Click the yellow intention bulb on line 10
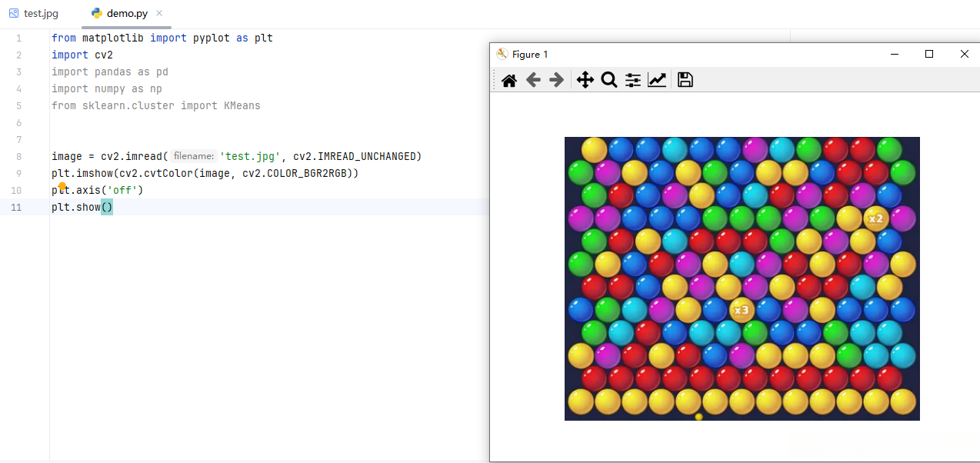Viewport: 980px width, 463px height. pyautogui.click(x=62, y=186)
